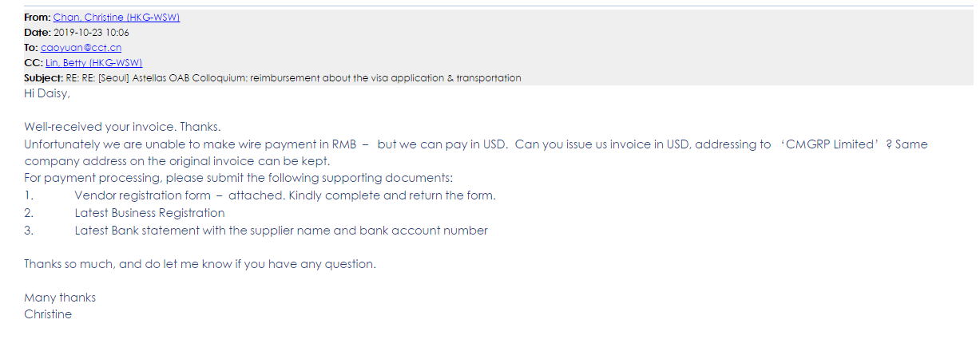Click the "Date:" header label
The height and width of the screenshot is (355, 980).
pyautogui.click(x=37, y=33)
